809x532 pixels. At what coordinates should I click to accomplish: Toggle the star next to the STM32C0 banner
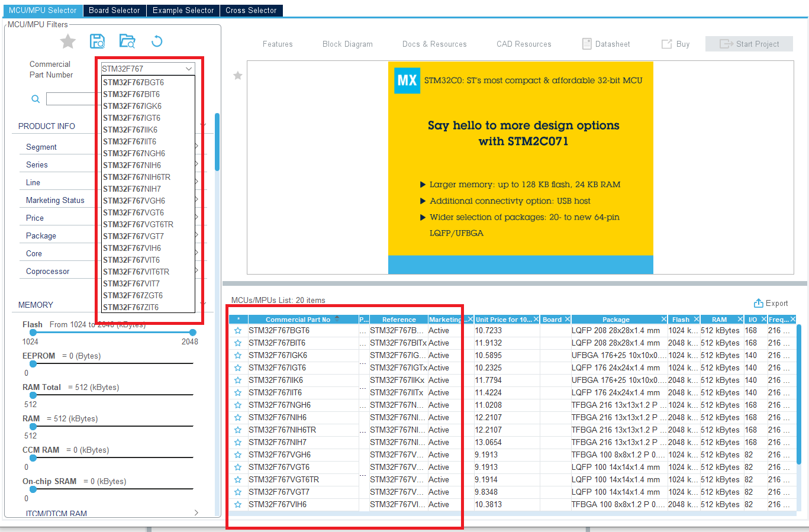237,75
